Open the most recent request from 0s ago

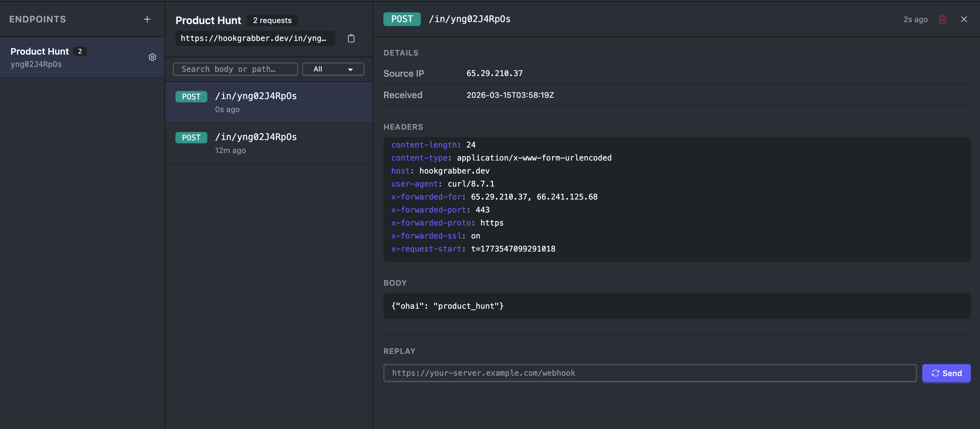tap(269, 102)
